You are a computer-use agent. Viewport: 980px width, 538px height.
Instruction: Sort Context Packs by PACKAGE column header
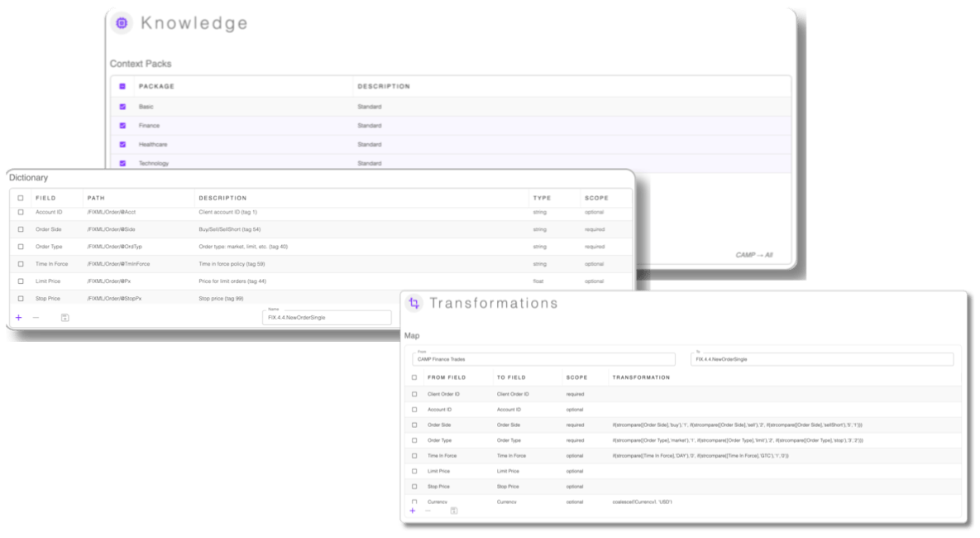click(156, 86)
